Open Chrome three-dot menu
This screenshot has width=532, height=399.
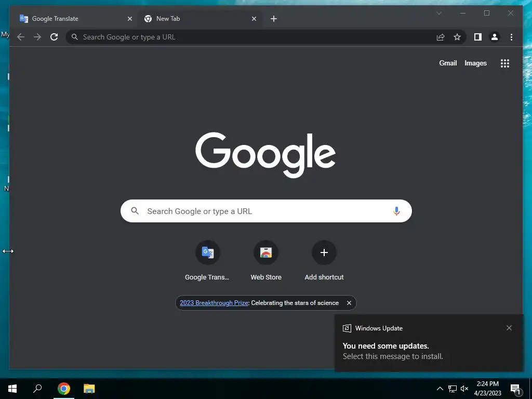[x=511, y=37]
